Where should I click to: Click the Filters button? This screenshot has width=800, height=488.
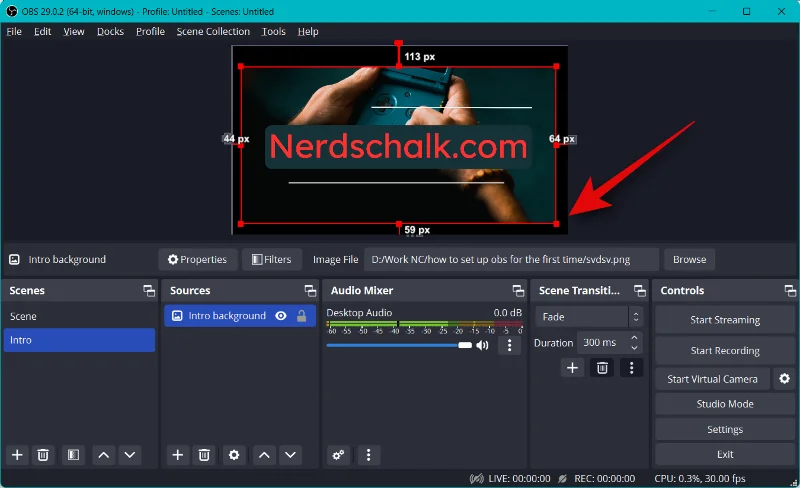[x=272, y=259]
